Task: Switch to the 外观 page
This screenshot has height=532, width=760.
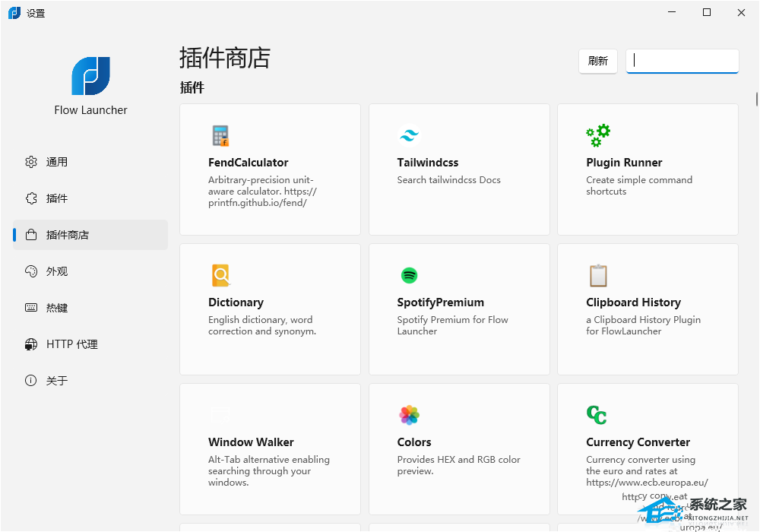Action: pyautogui.click(x=90, y=271)
